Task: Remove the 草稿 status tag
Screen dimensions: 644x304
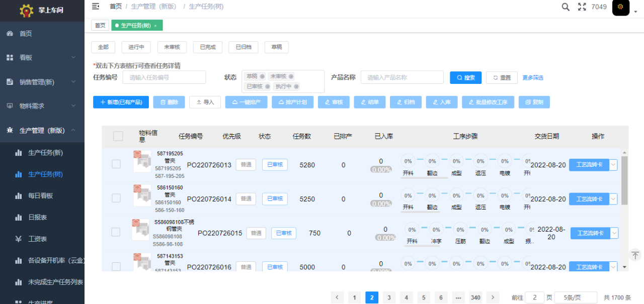Action: pos(262,76)
